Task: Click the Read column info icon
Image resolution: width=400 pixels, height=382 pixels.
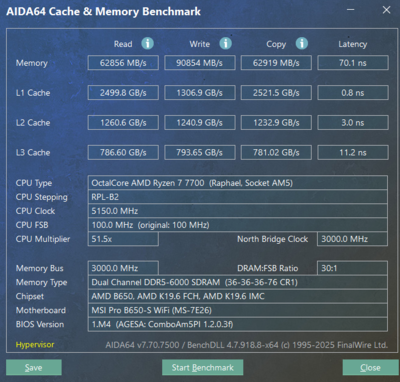Action: [148, 43]
